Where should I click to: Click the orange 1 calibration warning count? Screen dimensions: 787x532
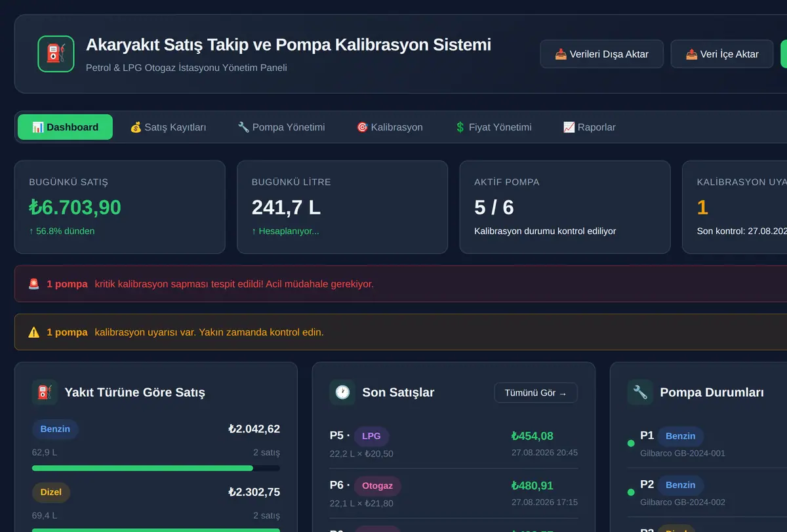click(x=702, y=207)
